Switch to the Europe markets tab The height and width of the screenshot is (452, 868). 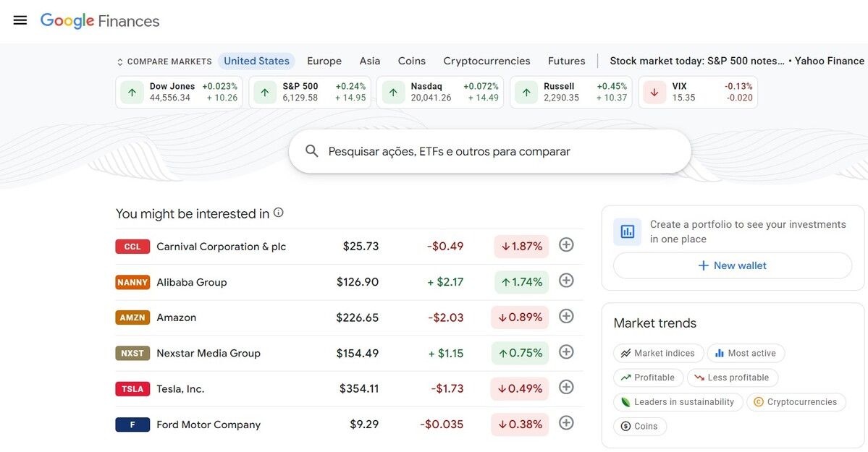[x=324, y=61]
